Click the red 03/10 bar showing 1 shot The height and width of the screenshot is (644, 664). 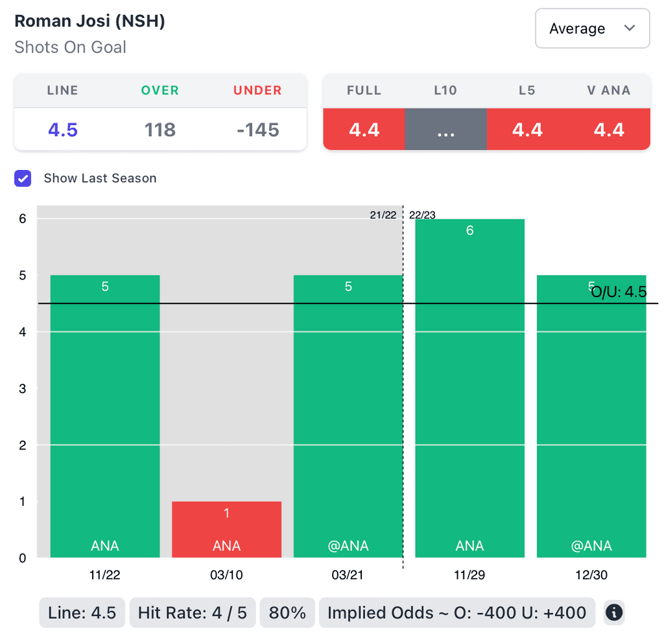(x=226, y=529)
